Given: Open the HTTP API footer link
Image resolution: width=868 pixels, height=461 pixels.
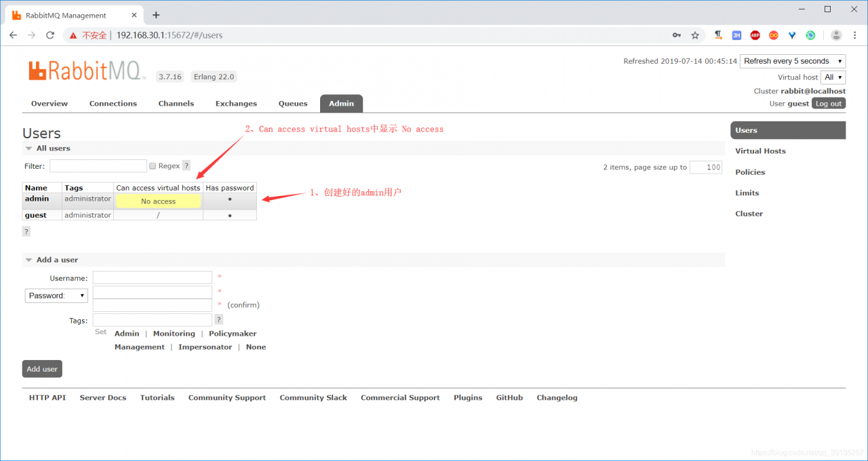Looking at the screenshot, I should [x=47, y=398].
